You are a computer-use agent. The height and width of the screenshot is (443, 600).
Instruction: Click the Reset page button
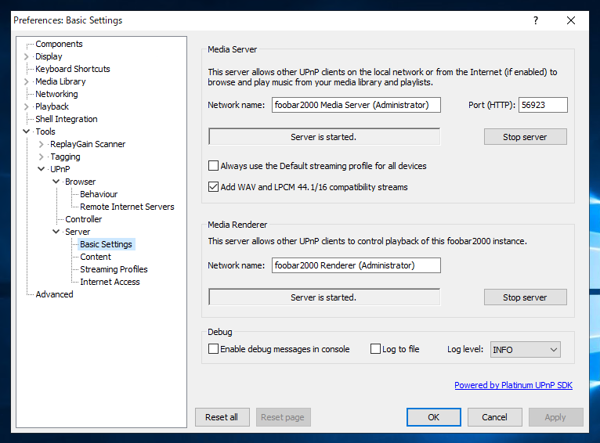click(x=283, y=417)
